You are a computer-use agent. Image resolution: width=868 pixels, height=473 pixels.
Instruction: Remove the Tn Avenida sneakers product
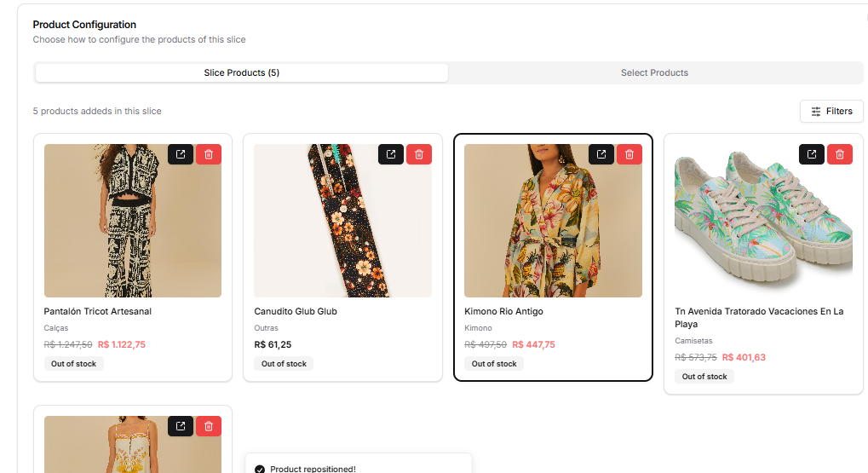click(x=840, y=154)
